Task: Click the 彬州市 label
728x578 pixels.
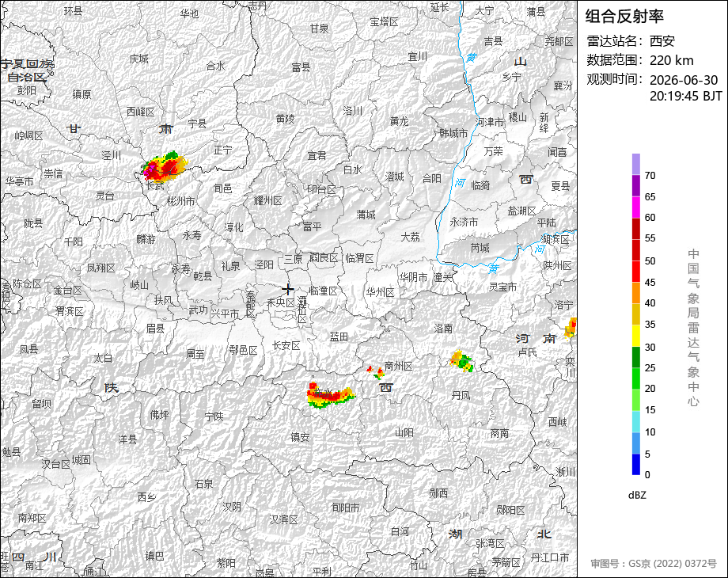Action: point(180,201)
